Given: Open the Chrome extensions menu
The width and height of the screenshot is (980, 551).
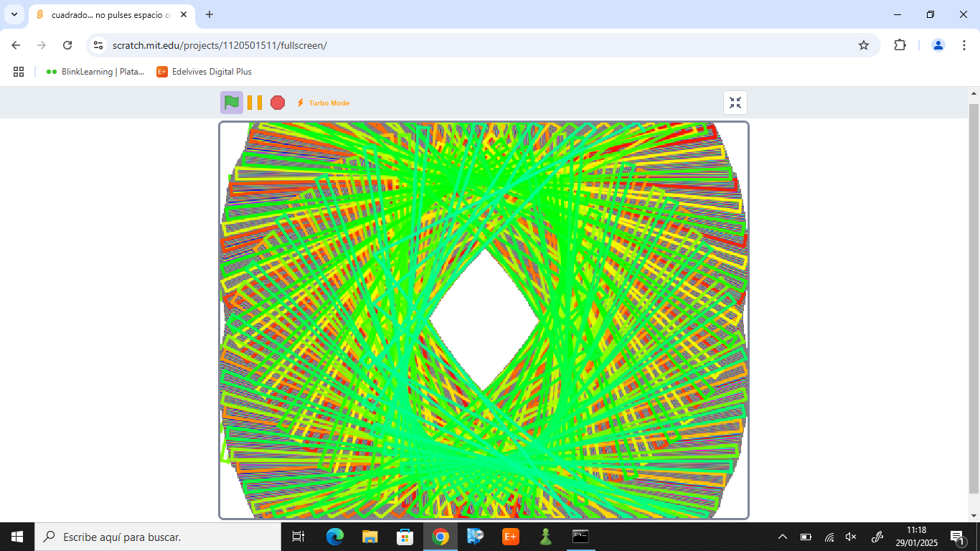Looking at the screenshot, I should (900, 45).
